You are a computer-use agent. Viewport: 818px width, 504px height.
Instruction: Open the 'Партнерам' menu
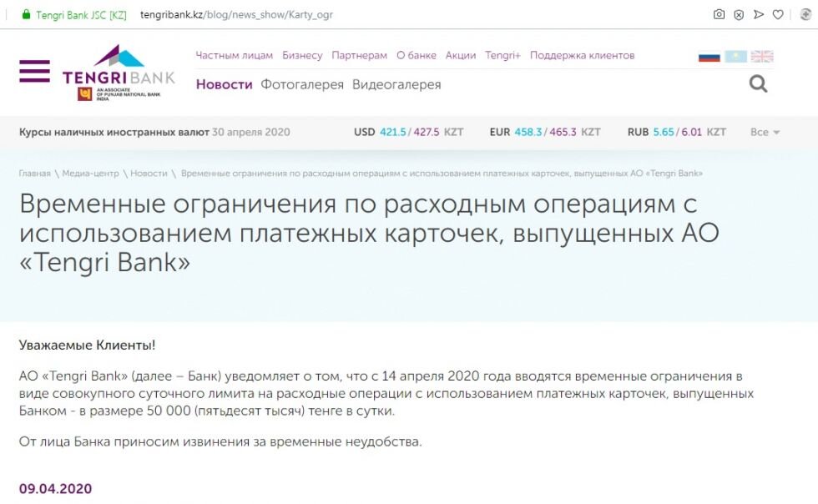click(360, 55)
